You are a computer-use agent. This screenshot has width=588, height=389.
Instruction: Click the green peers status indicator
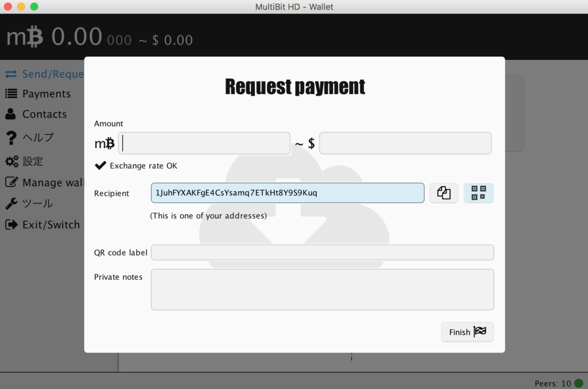click(x=579, y=383)
